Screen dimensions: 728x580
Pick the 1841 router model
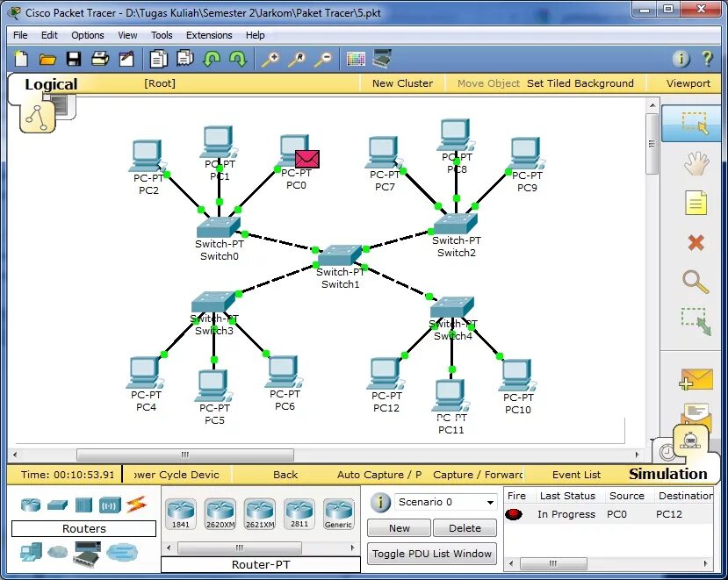point(181,513)
